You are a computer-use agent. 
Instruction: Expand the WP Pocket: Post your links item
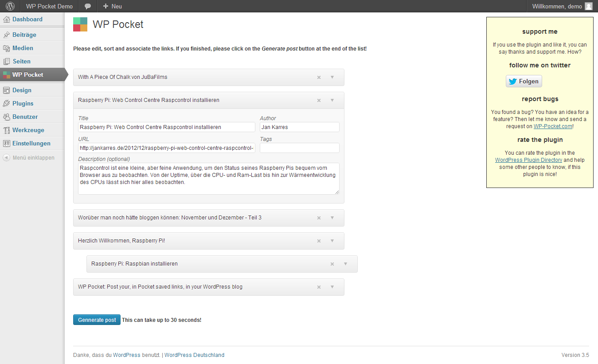[x=332, y=287]
